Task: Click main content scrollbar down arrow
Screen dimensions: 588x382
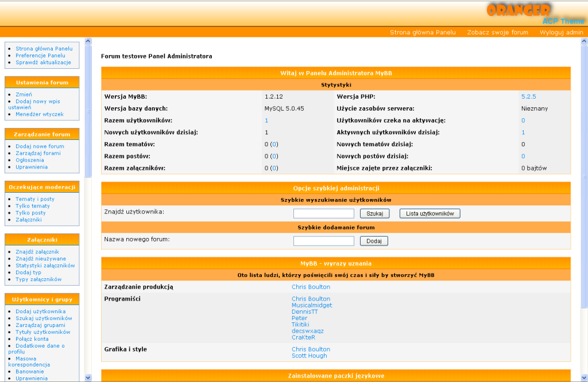Action: tap(584, 377)
